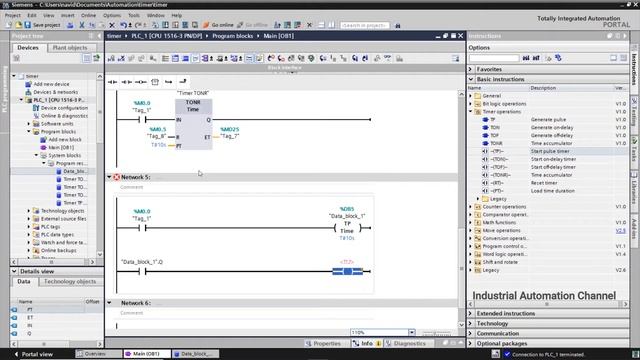Image resolution: width=640 pixels, height=360 pixels.
Task: Collapse Network 6 with its arrow
Action: (x=109, y=303)
